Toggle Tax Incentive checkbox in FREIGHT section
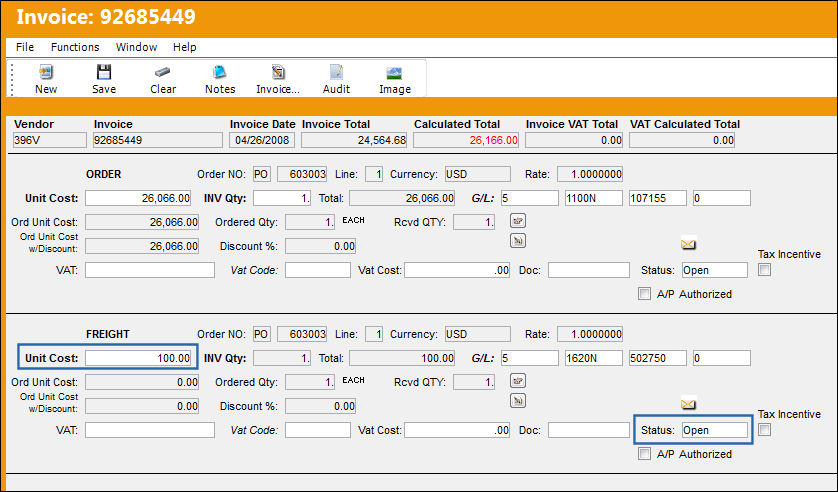This screenshot has height=492, width=838. (x=765, y=429)
